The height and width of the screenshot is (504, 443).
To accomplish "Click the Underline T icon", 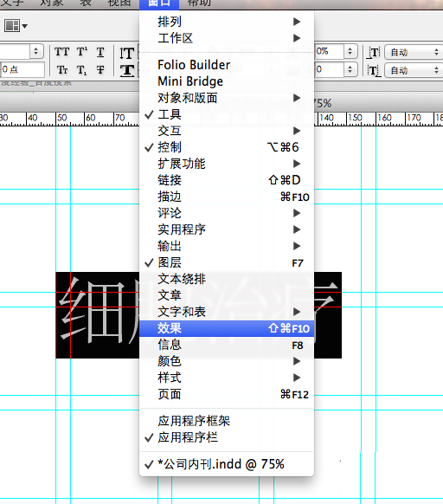I will (x=100, y=52).
